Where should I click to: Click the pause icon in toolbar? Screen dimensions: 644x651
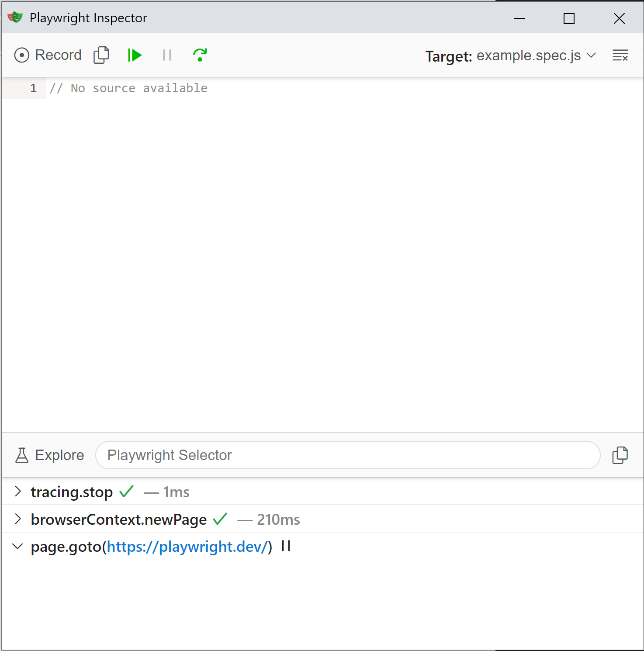[x=167, y=55]
